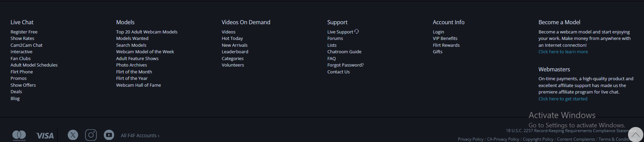Select the Forgot Password? link
This screenshot has width=644, height=142.
[345, 65]
